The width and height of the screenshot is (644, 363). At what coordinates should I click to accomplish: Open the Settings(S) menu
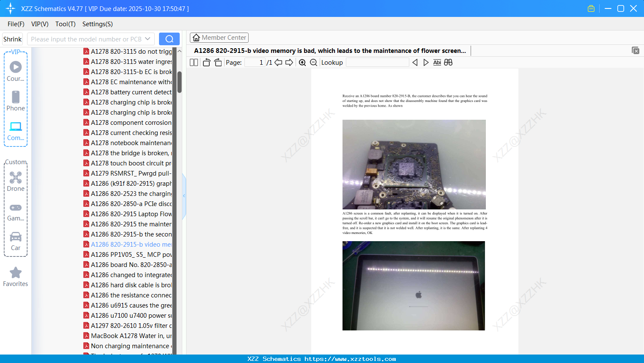tap(98, 24)
